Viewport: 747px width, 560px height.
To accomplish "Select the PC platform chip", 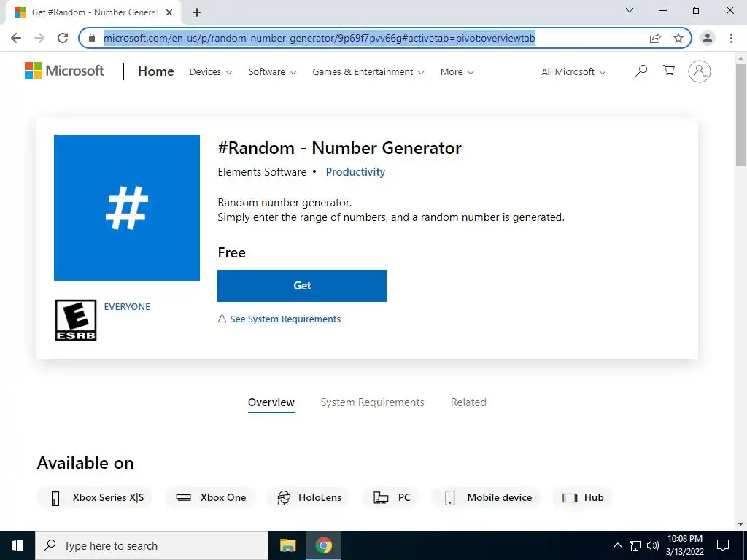I will (391, 497).
